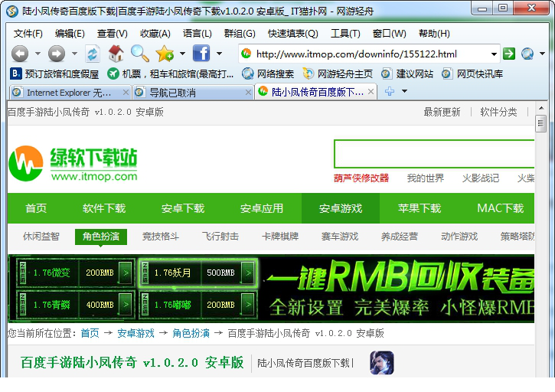Refresh the page using the reload icon
Screen dimensions: 555x392
pos(93,54)
